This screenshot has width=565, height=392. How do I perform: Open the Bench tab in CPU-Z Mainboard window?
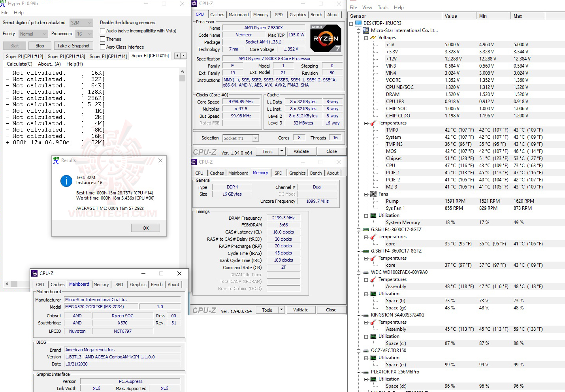(x=157, y=285)
